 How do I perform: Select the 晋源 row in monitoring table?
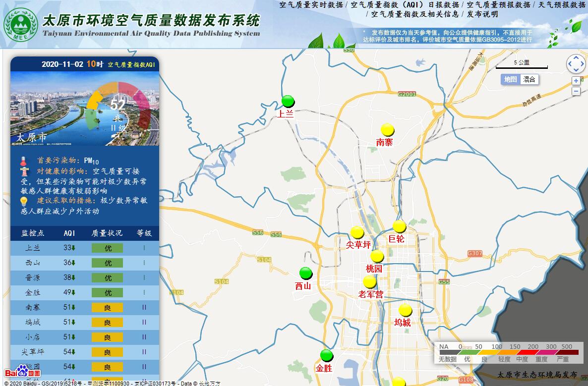[84, 277]
